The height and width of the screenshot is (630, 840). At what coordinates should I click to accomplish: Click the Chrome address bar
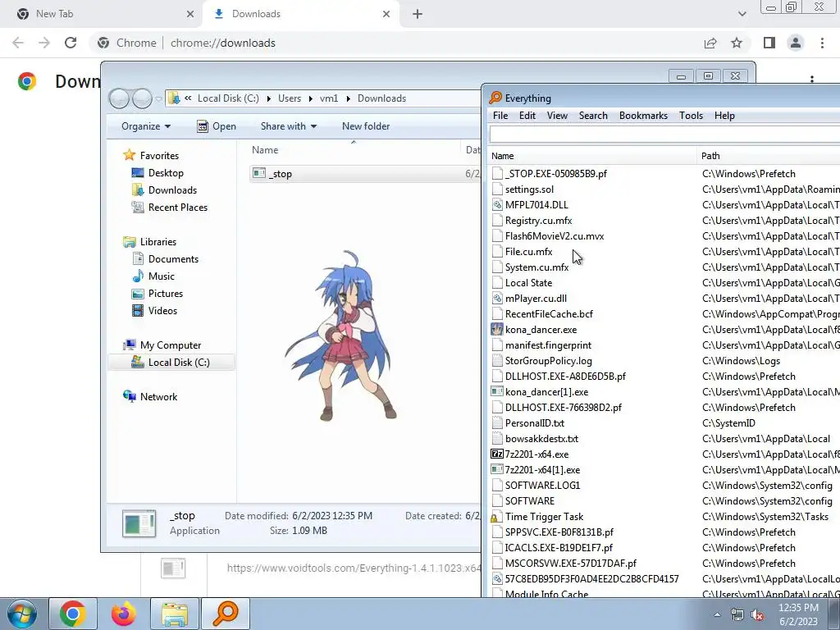click(396, 43)
